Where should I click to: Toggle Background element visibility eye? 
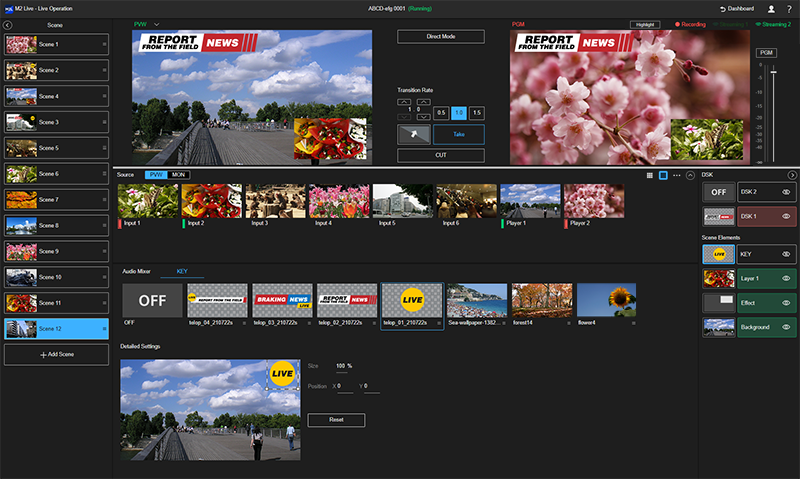(x=786, y=327)
